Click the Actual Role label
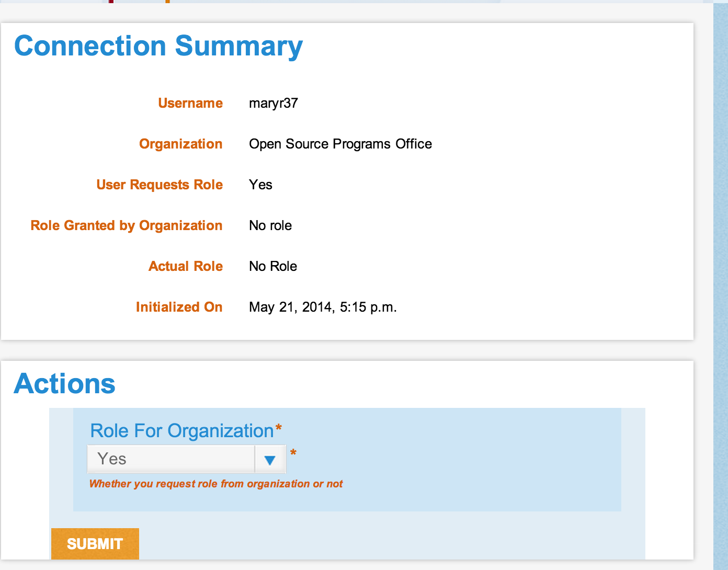Viewport: 728px width, 570px height. [x=186, y=266]
